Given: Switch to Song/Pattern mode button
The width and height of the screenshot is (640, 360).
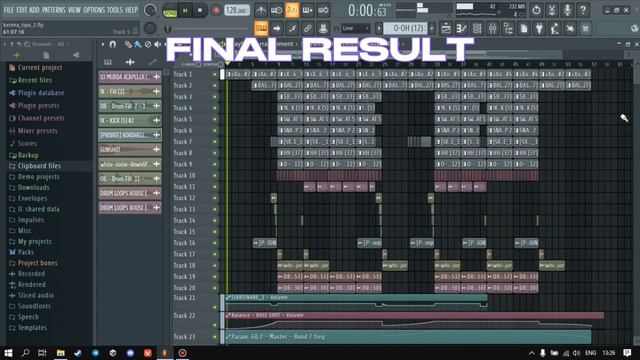Looking at the screenshot, I should pyautogui.click(x=170, y=11).
